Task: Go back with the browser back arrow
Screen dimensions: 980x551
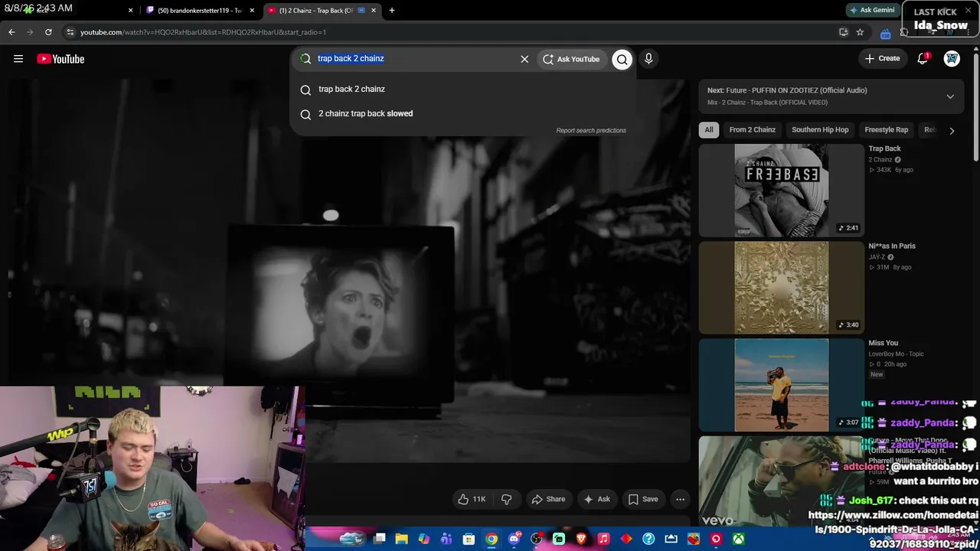Action: pyautogui.click(x=11, y=32)
